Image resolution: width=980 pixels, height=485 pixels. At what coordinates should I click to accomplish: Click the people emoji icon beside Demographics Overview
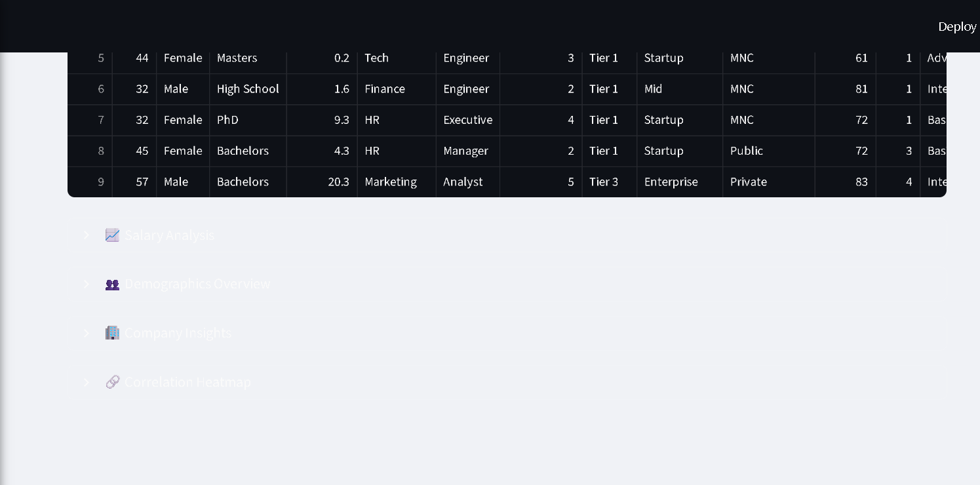pyautogui.click(x=113, y=284)
